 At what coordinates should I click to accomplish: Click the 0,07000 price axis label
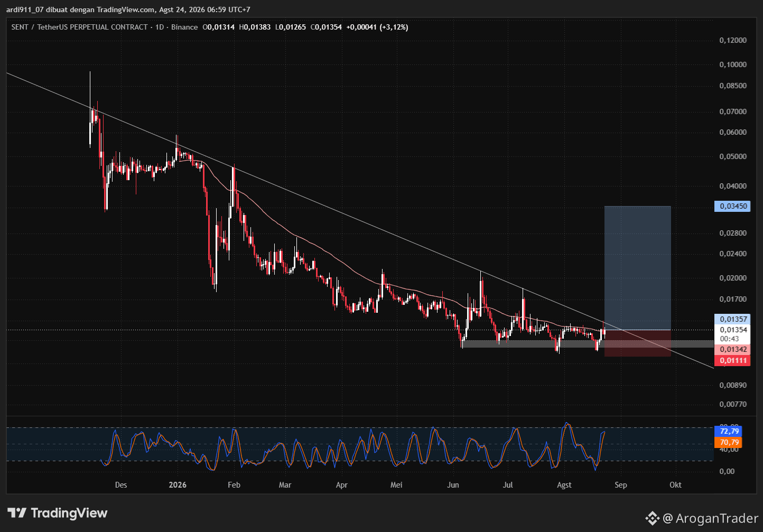pyautogui.click(x=733, y=111)
